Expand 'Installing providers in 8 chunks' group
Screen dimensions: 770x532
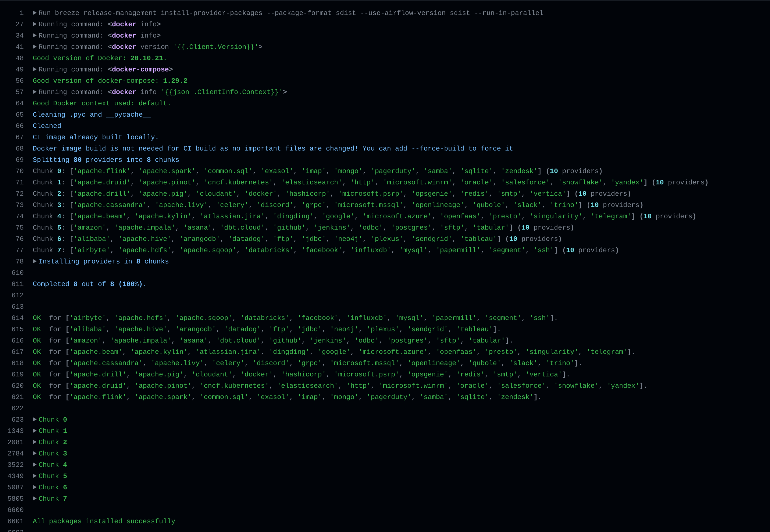click(35, 261)
